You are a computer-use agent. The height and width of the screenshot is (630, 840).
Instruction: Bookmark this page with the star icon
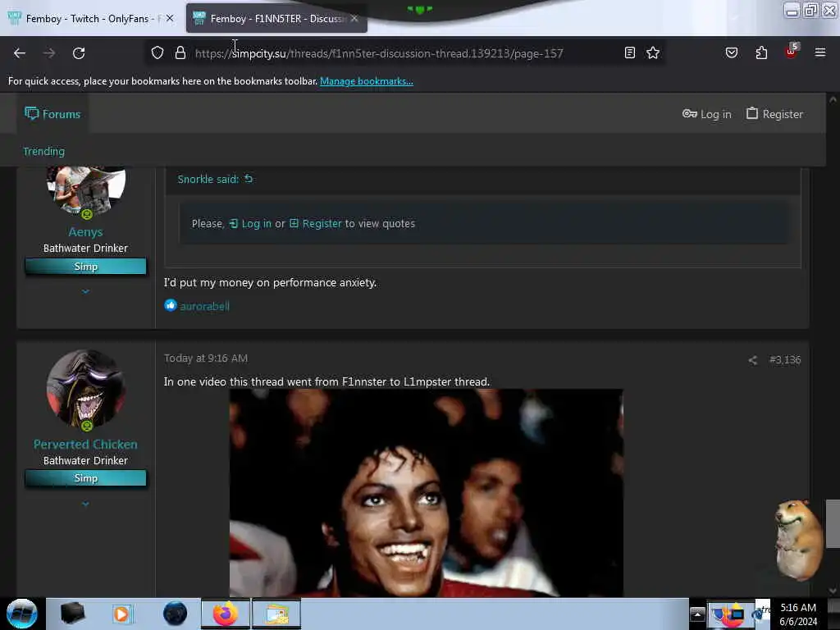(x=652, y=52)
